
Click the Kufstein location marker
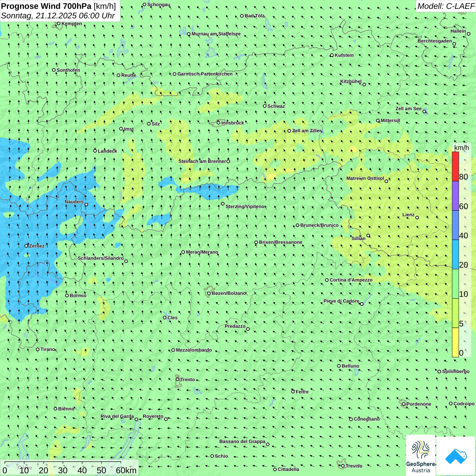[332, 55]
